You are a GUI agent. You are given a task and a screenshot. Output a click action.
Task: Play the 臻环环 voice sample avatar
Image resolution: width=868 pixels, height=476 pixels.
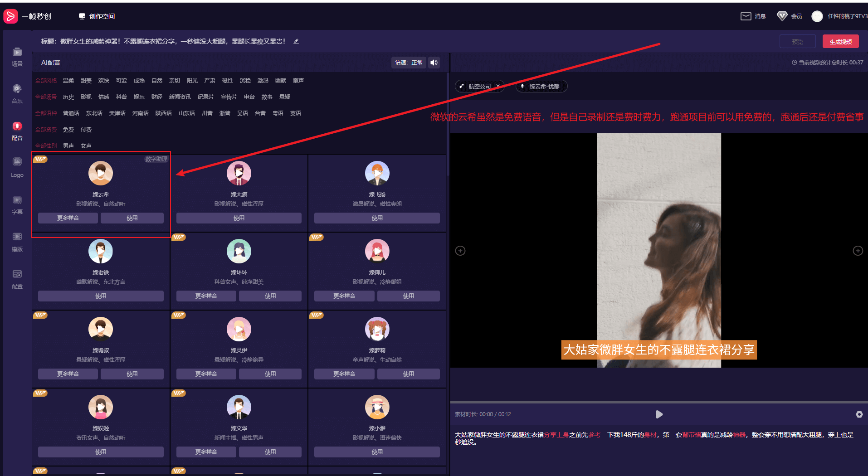click(x=239, y=251)
